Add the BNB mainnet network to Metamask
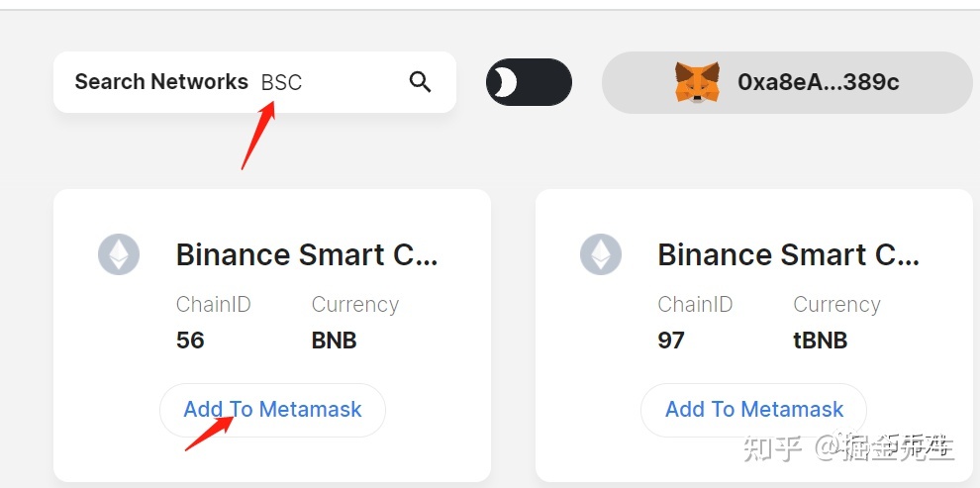Viewport: 980px width, 488px height. 272,410
